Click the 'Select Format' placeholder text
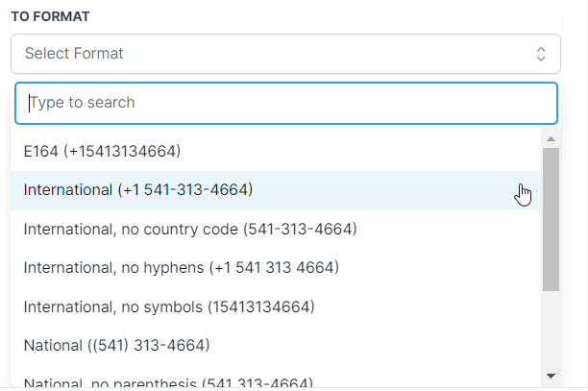Image resolution: width=588 pixels, height=391 pixels. (74, 54)
